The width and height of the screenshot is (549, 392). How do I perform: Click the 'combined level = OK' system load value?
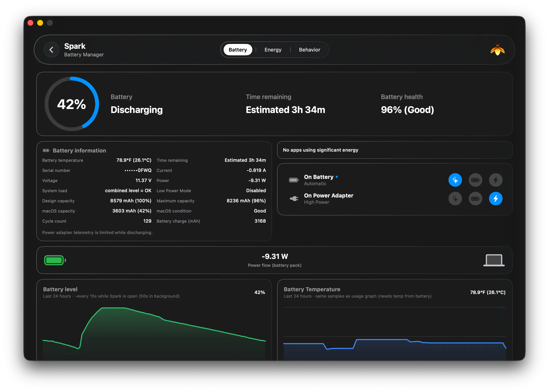click(x=128, y=191)
